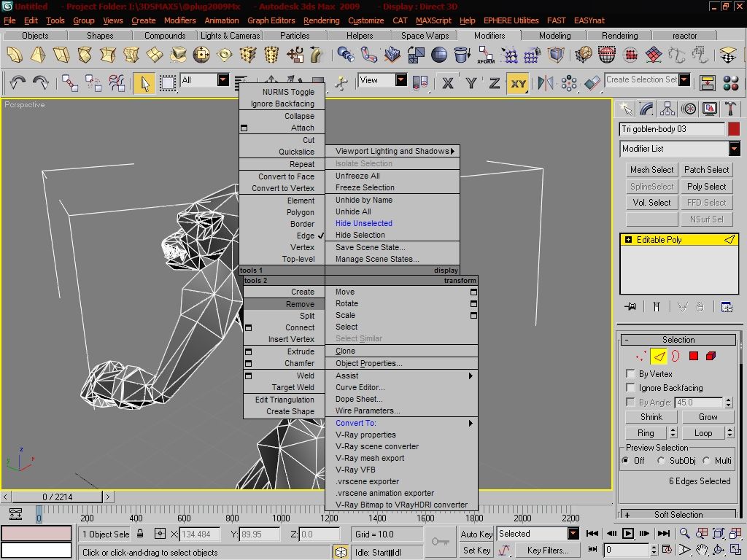Select the SubObj preview selection radio
Image resolution: width=747 pixels, height=560 pixels.
(661, 461)
